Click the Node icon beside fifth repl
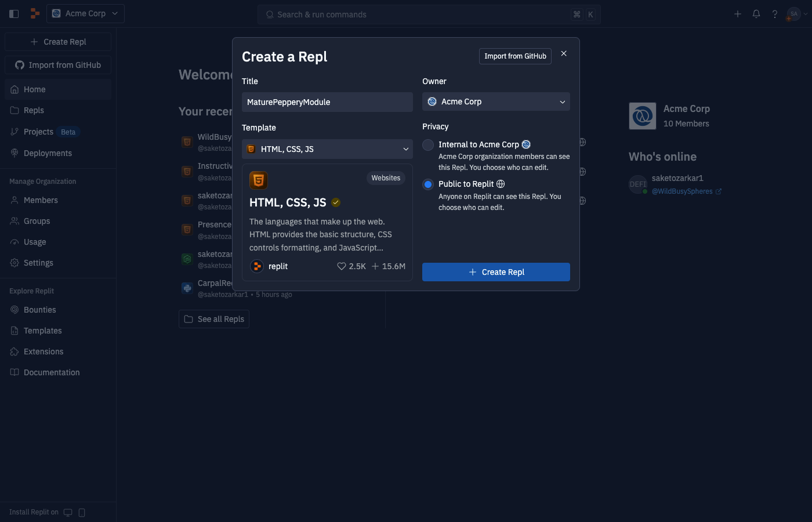Viewport: 812px width, 522px height. tap(187, 259)
